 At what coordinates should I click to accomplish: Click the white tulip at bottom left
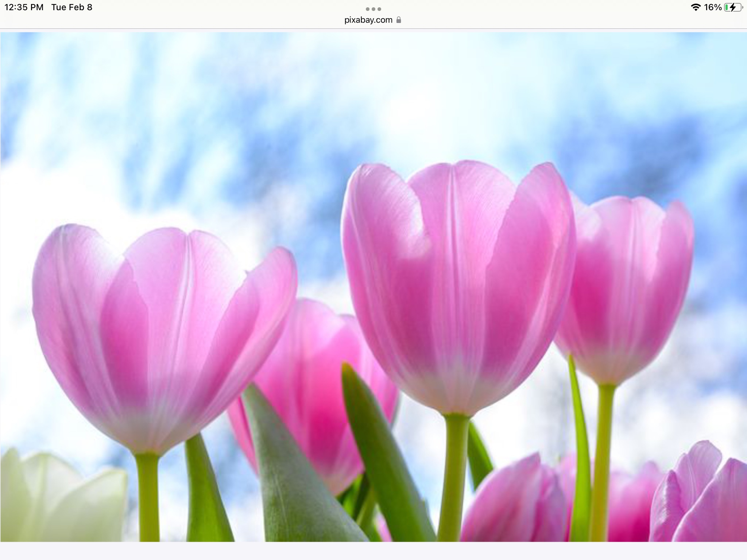(x=62, y=499)
